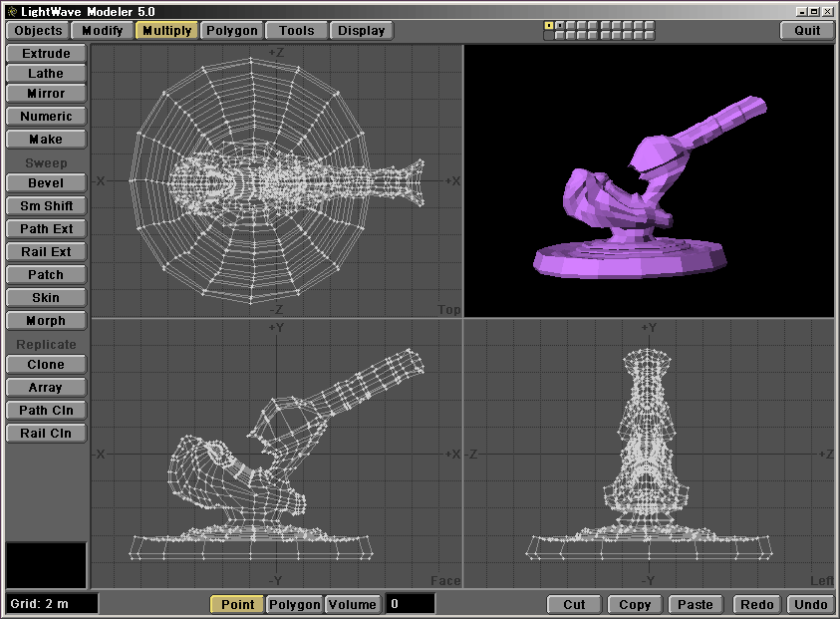This screenshot has height=619, width=840.
Task: Open the Tools tab
Action: [x=296, y=30]
